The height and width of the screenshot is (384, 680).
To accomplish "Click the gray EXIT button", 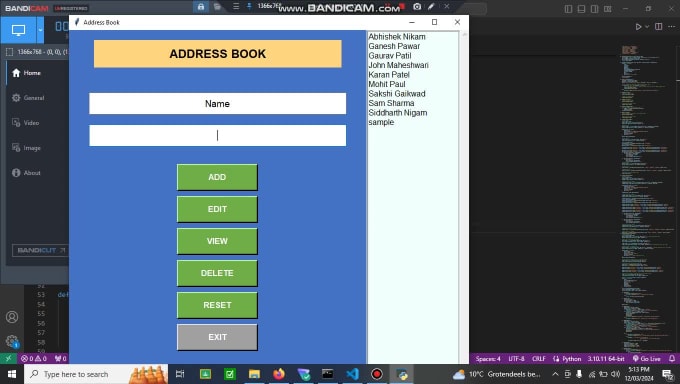I will (217, 337).
